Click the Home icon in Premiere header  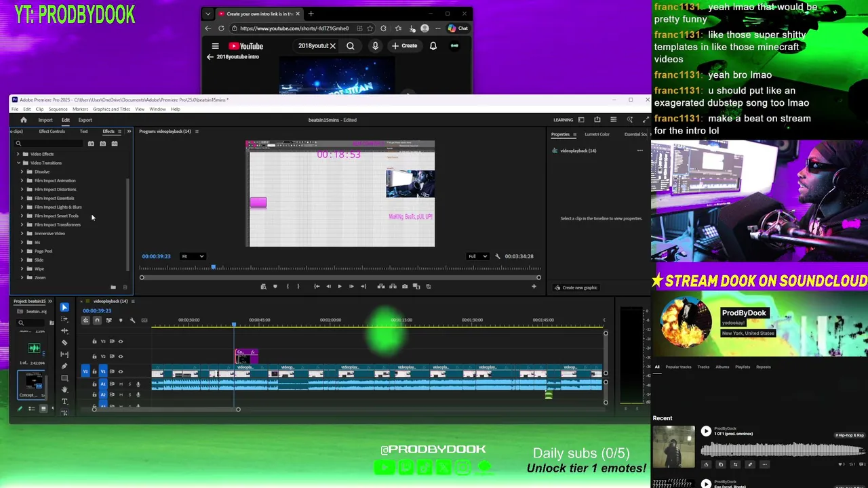pyautogui.click(x=23, y=120)
